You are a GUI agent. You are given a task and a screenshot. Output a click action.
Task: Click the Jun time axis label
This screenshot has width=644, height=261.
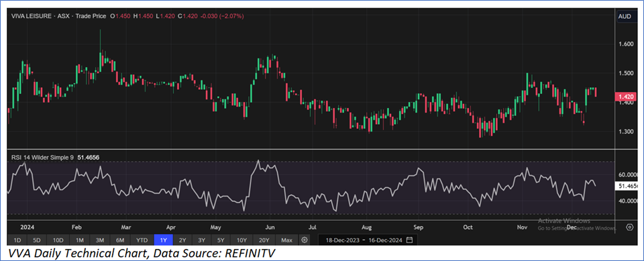tap(270, 227)
